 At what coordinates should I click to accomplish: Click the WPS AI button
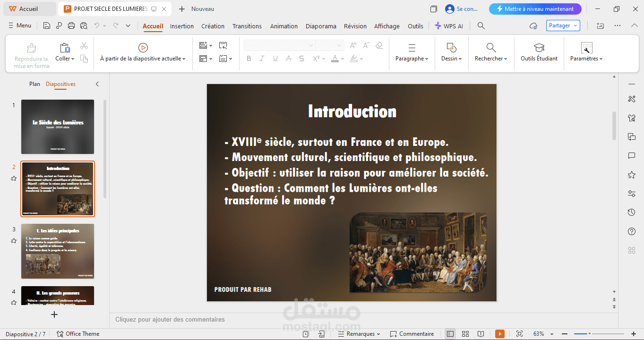click(x=449, y=26)
